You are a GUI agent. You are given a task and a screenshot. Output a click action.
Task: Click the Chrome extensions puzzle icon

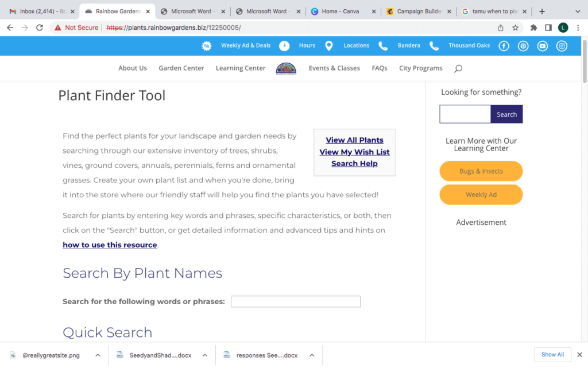point(533,27)
